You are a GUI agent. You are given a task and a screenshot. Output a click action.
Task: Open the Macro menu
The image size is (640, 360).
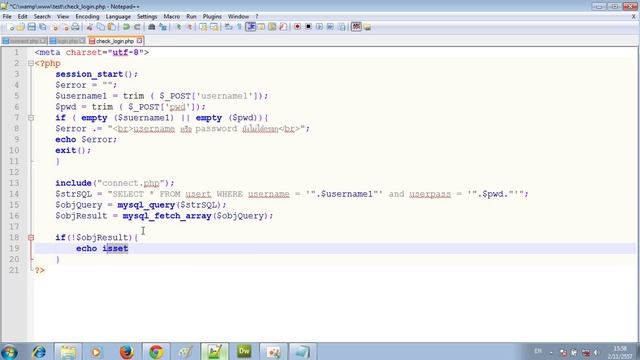(x=171, y=16)
